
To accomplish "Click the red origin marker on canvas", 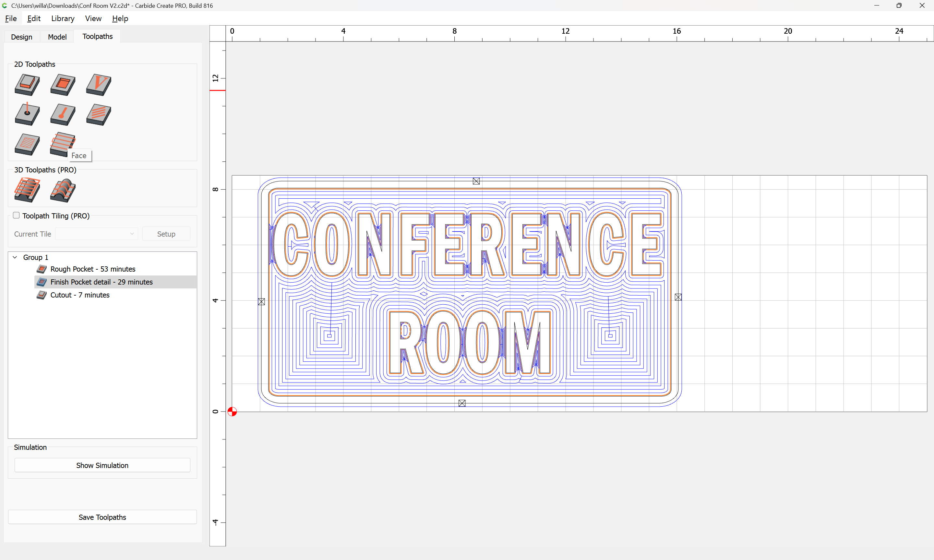I will click(232, 412).
